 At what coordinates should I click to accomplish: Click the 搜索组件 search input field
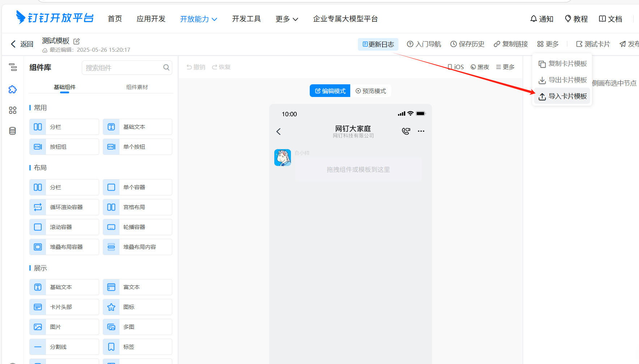123,68
